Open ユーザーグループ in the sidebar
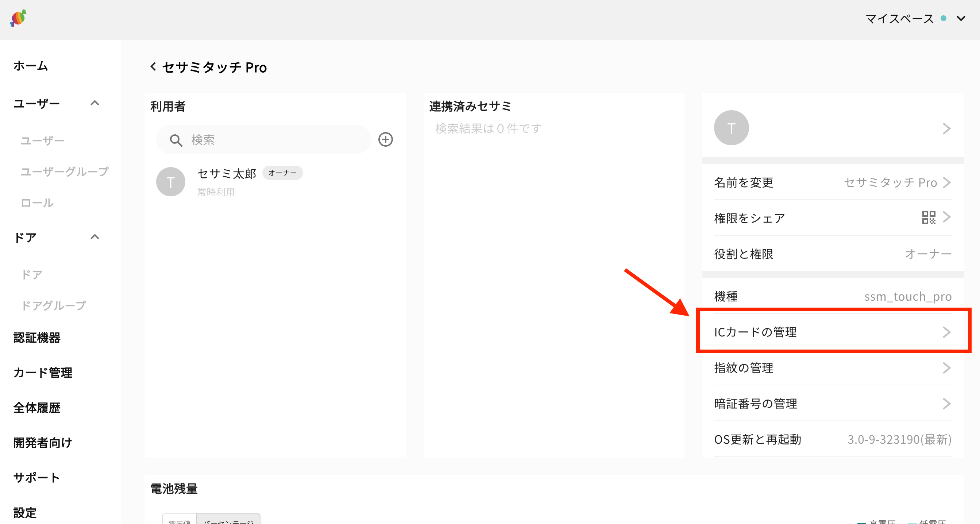Viewport: 980px width, 524px height. point(64,172)
